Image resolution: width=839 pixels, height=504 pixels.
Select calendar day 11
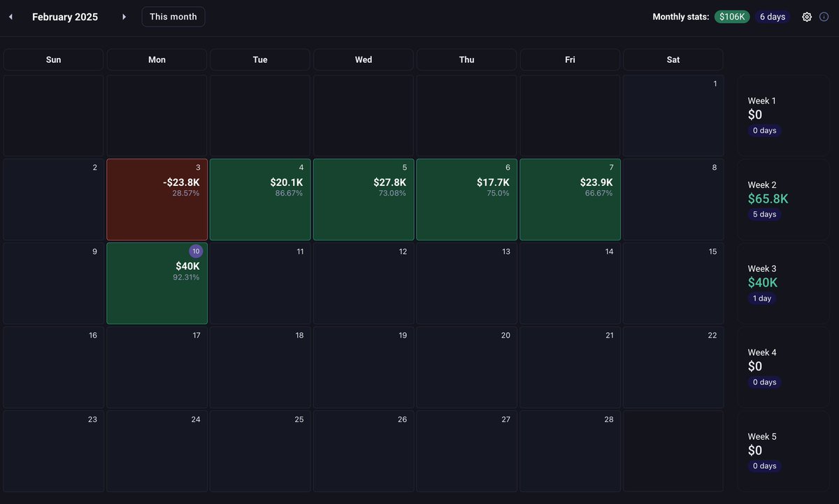coord(260,283)
